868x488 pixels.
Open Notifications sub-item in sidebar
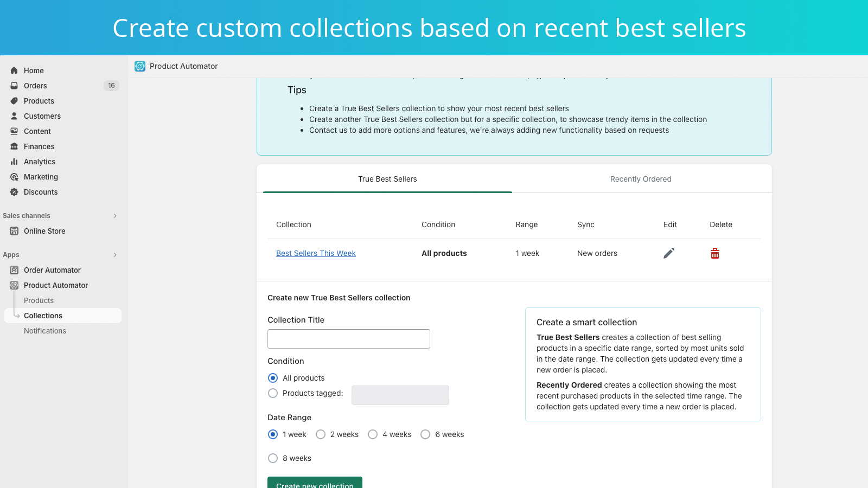pyautogui.click(x=45, y=331)
